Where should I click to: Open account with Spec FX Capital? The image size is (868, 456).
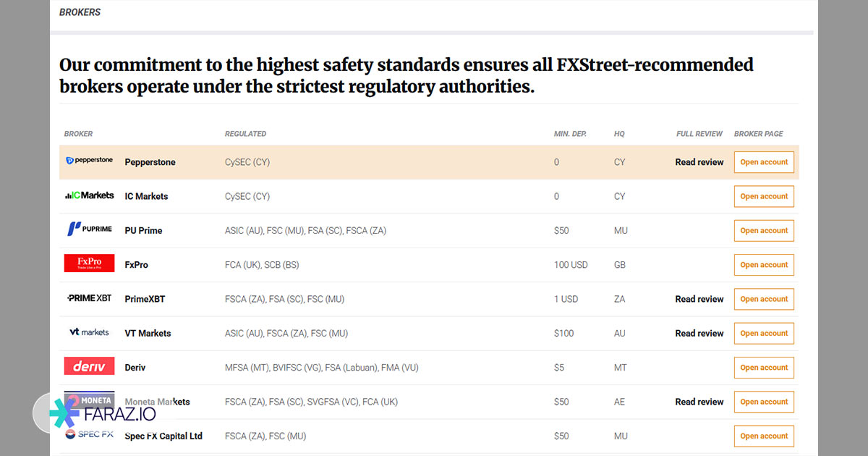pyautogui.click(x=764, y=436)
